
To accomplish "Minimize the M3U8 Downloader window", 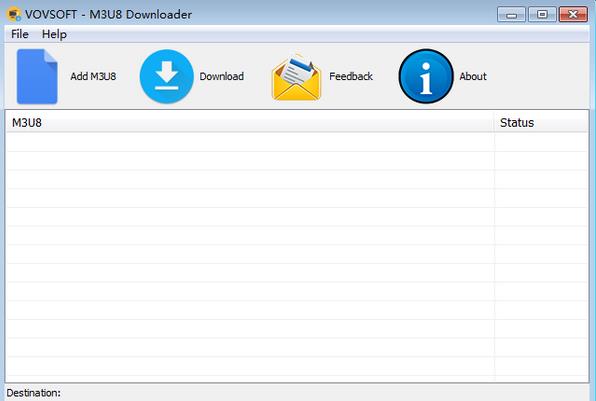I will click(511, 15).
